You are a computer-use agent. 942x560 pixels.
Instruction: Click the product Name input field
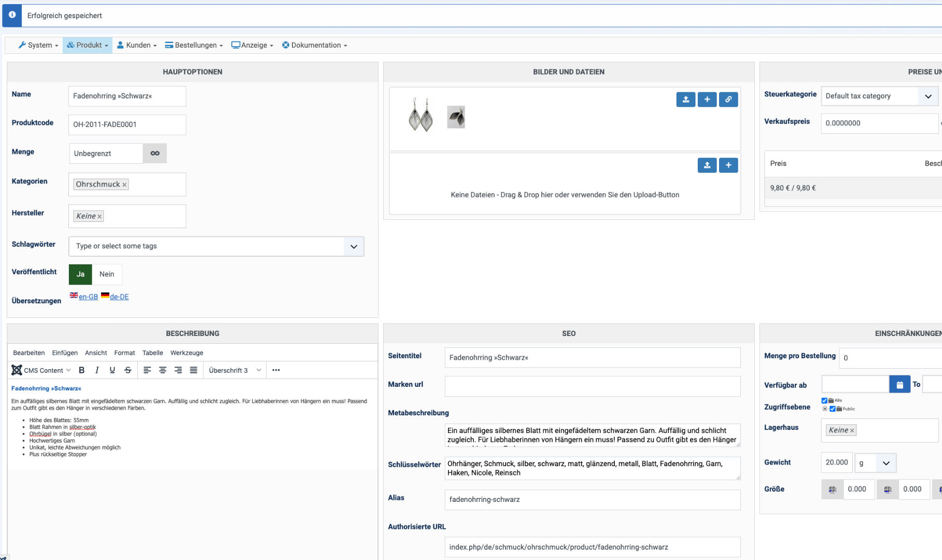pyautogui.click(x=127, y=96)
